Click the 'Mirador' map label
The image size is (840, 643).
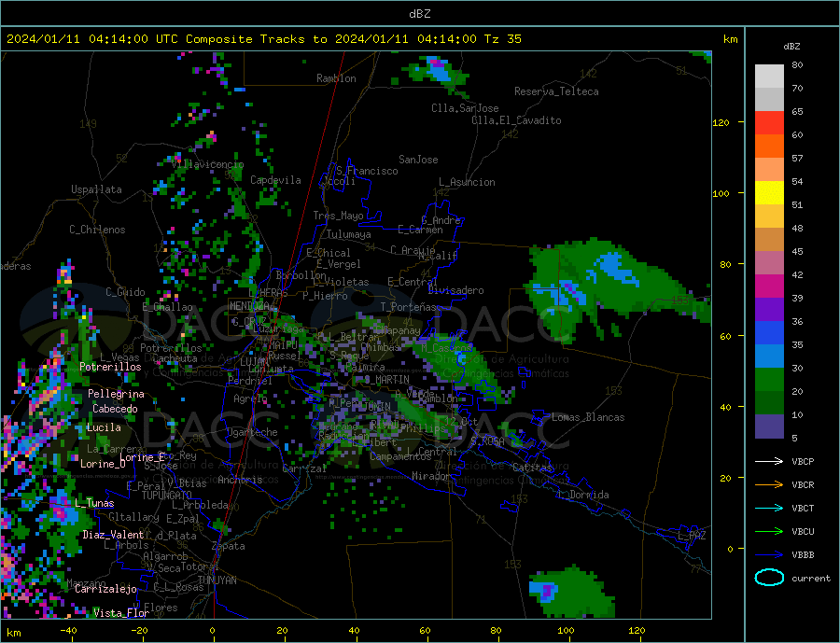tap(431, 476)
